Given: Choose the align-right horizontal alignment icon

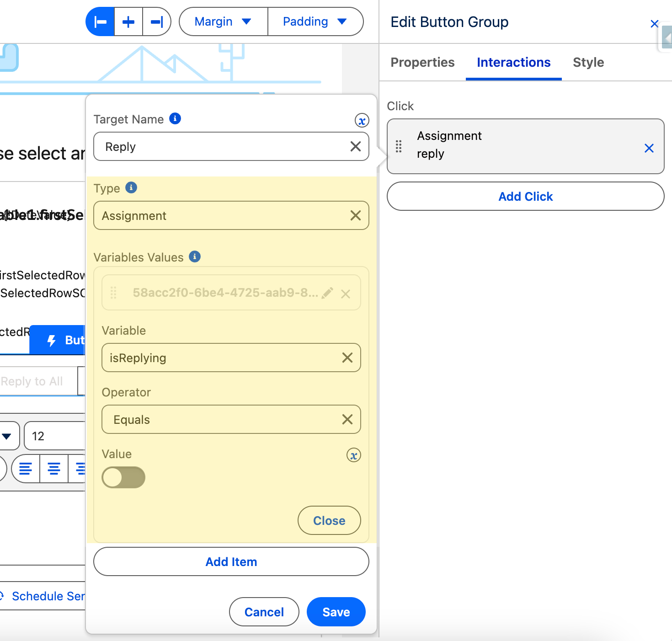Looking at the screenshot, I should pyautogui.click(x=157, y=21).
